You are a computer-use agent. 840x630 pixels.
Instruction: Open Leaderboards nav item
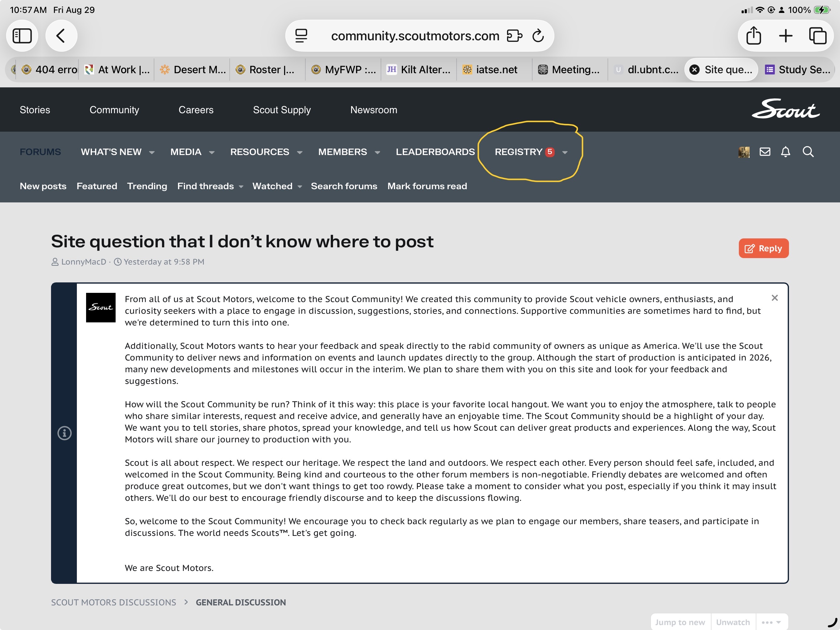tap(435, 152)
